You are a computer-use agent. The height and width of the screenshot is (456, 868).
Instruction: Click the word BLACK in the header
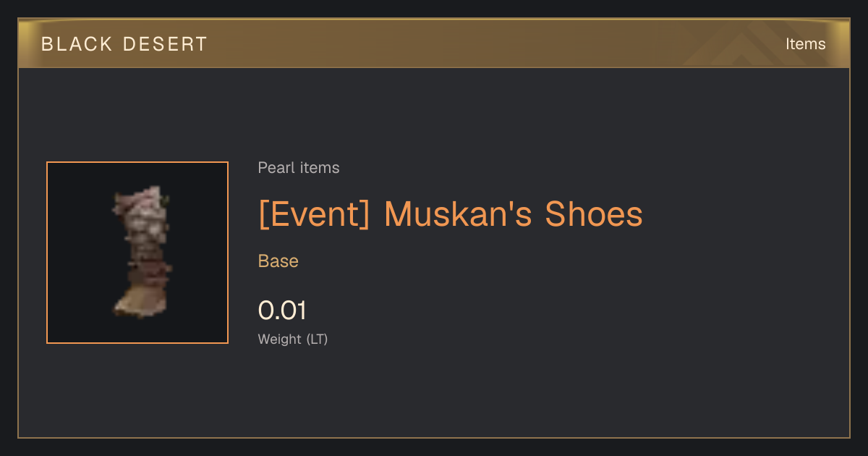tap(77, 44)
